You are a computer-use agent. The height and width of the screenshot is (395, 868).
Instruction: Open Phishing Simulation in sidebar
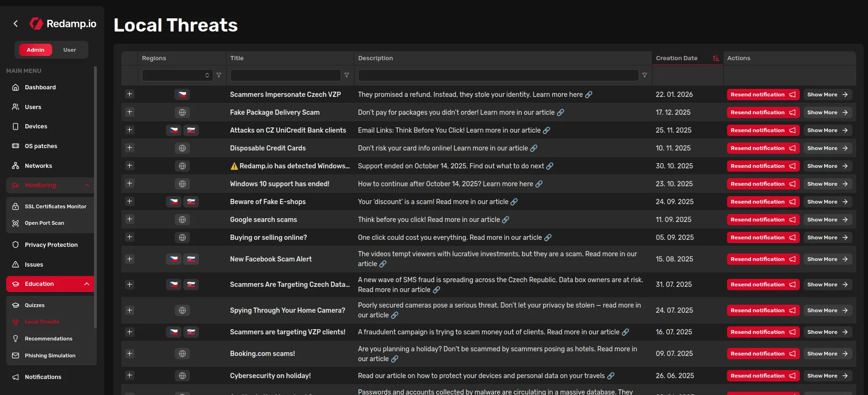pos(50,355)
